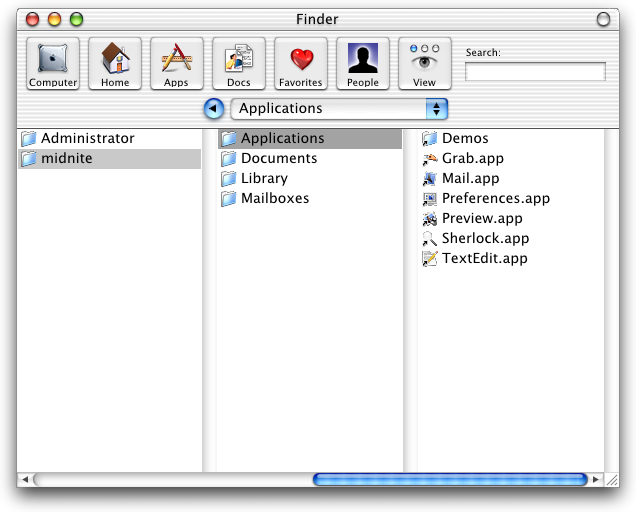
Task: Open the People toolbar icon
Action: (362, 63)
